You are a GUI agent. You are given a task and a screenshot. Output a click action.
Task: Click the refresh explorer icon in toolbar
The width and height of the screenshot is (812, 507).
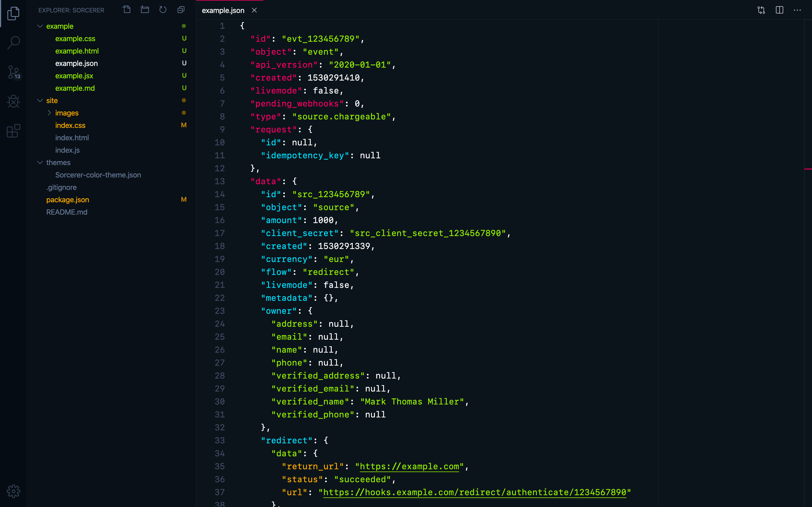163,10
